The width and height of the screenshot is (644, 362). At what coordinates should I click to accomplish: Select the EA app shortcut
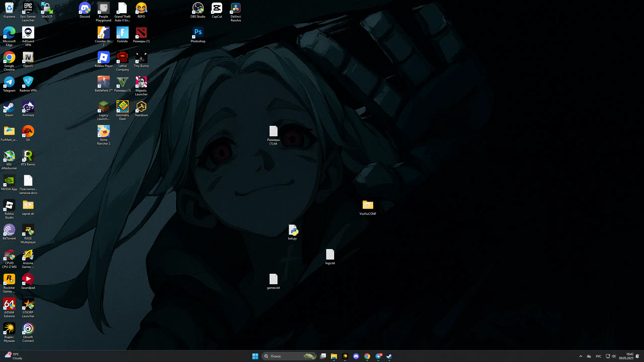28,134
